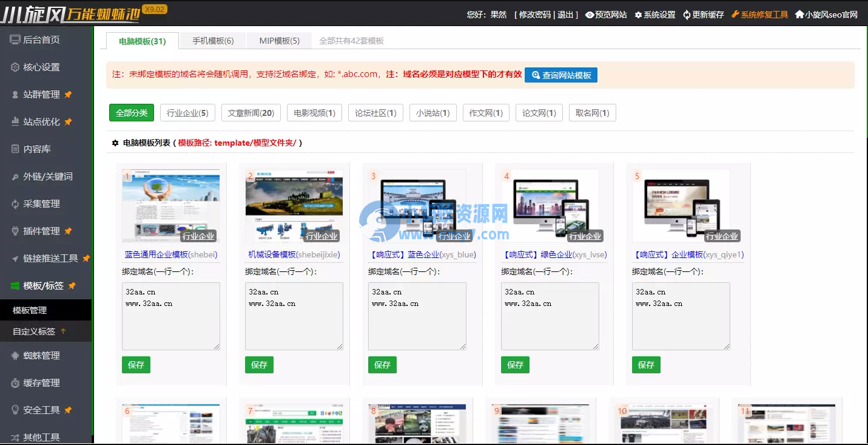Click the domain binding textarea of template 1
The width and height of the screenshot is (868, 445).
[170, 314]
